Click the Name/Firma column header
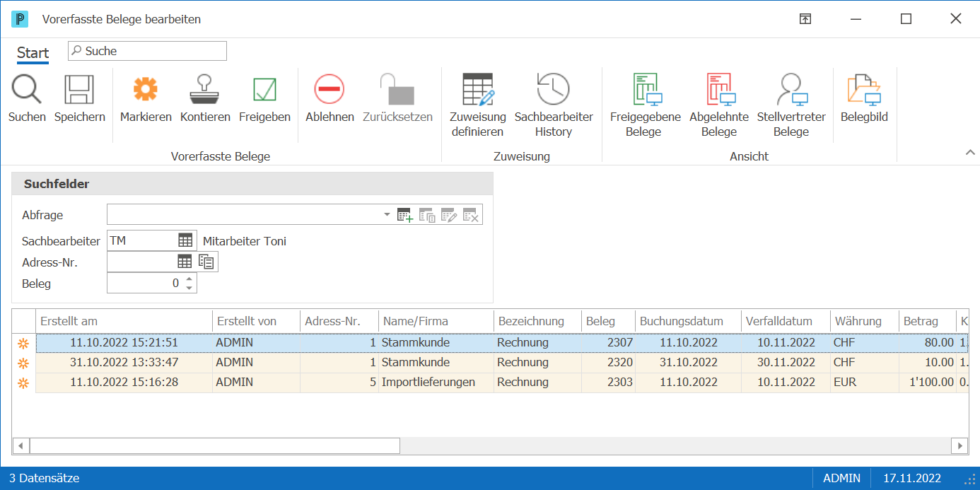 tap(436, 321)
